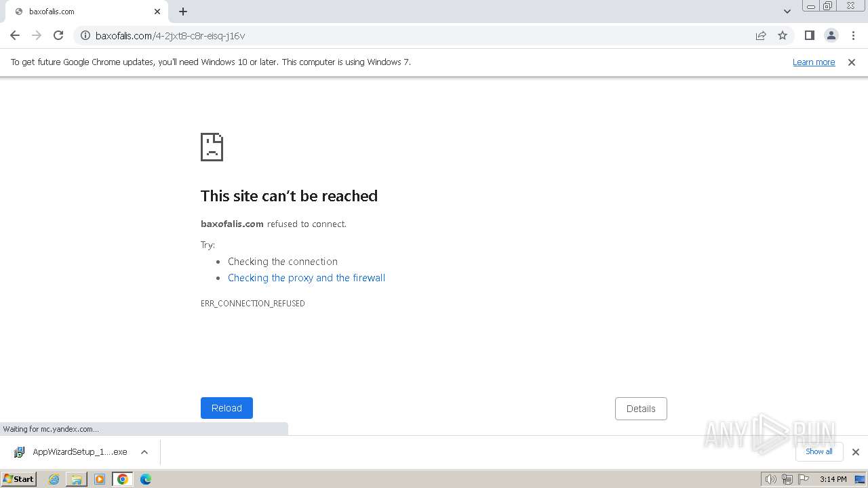868x488 pixels.
Task: Click the show desktop tray icon
Action: click(860, 479)
